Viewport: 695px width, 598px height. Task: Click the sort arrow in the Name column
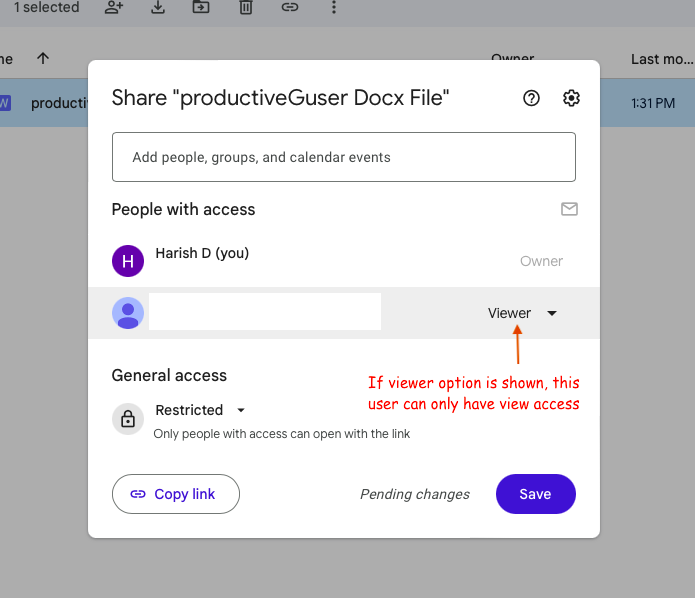pos(43,59)
